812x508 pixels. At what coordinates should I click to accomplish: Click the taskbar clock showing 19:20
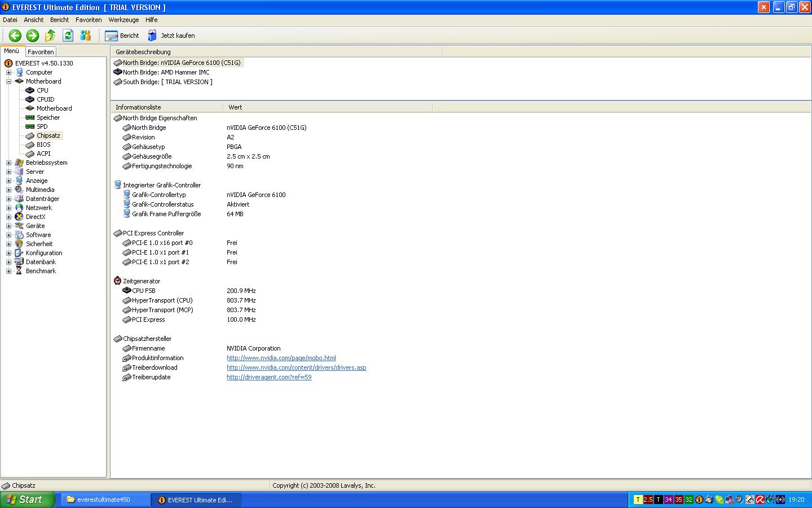[796, 500]
